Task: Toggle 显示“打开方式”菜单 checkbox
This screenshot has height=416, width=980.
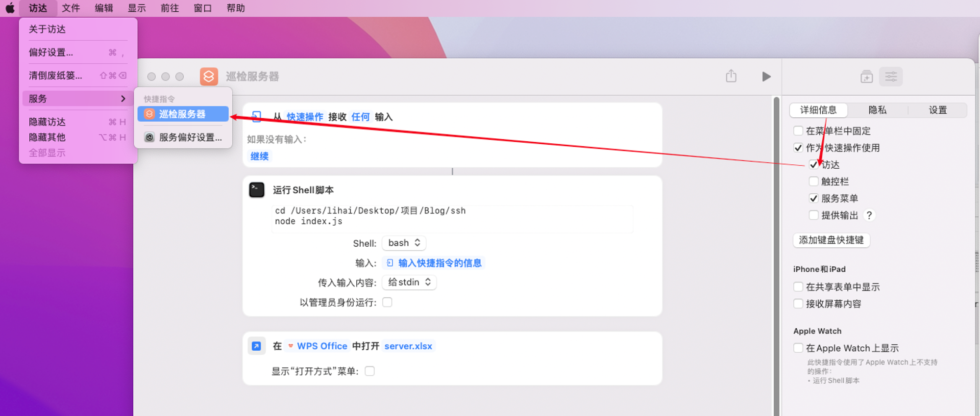Action: 370,371
